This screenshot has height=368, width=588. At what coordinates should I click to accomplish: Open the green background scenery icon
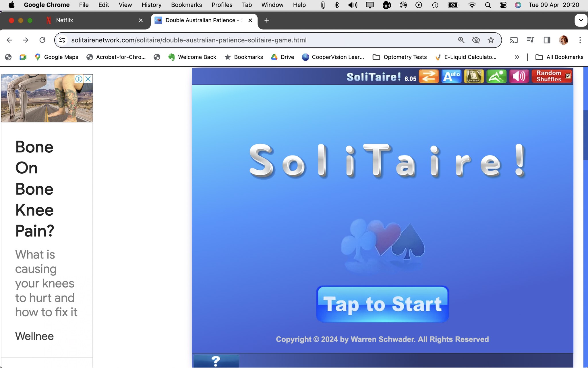[x=496, y=76]
